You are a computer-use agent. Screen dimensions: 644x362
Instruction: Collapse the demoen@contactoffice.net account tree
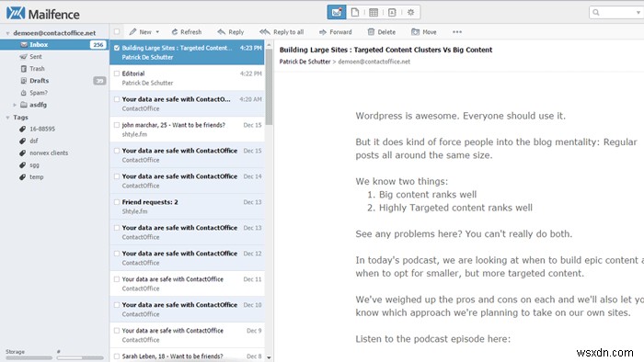[7, 33]
